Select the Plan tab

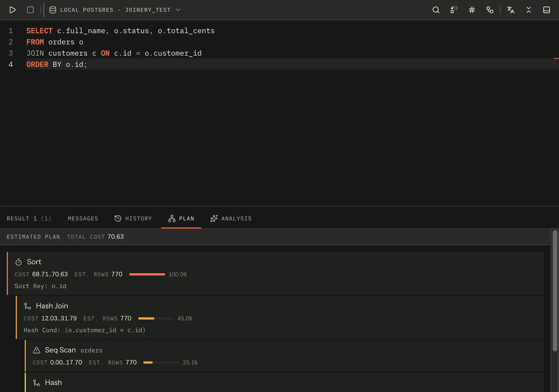(x=181, y=218)
